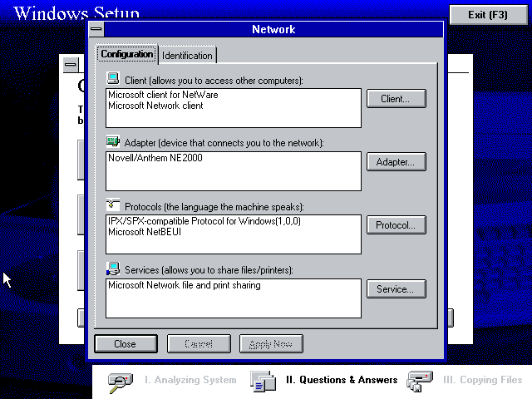Click the II. Questions & Answers label
The image size is (532, 399).
(342, 380)
